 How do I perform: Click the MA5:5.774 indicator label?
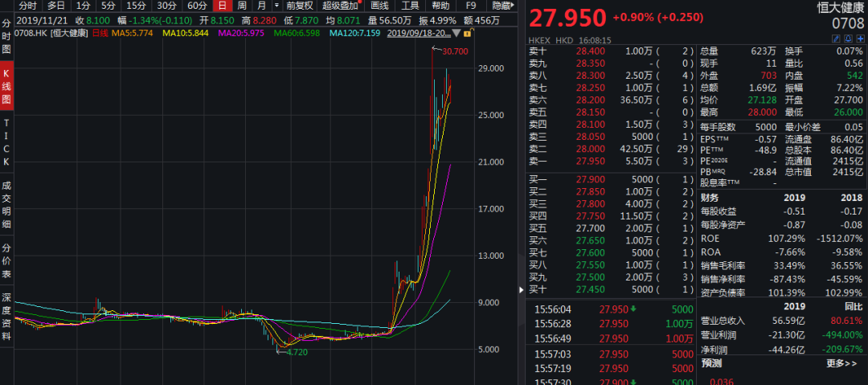(133, 33)
